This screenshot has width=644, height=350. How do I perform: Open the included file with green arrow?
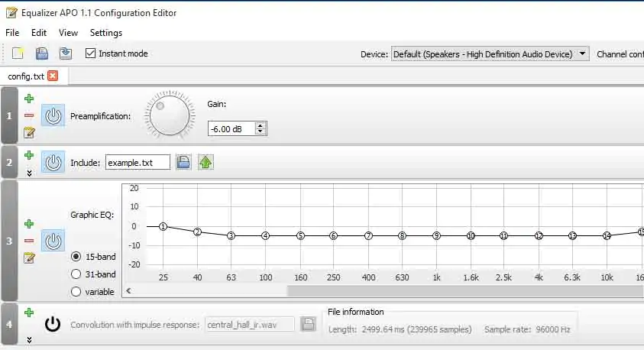coord(205,162)
